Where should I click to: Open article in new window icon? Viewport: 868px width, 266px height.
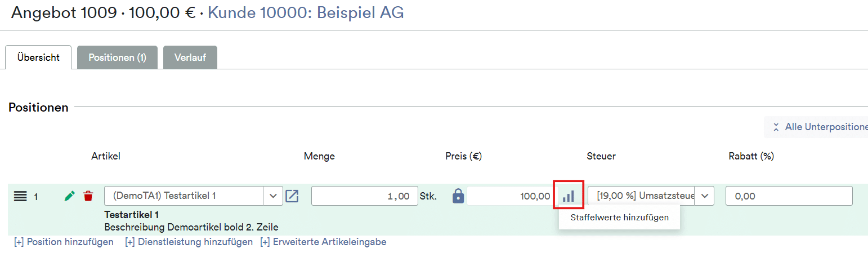pos(292,196)
